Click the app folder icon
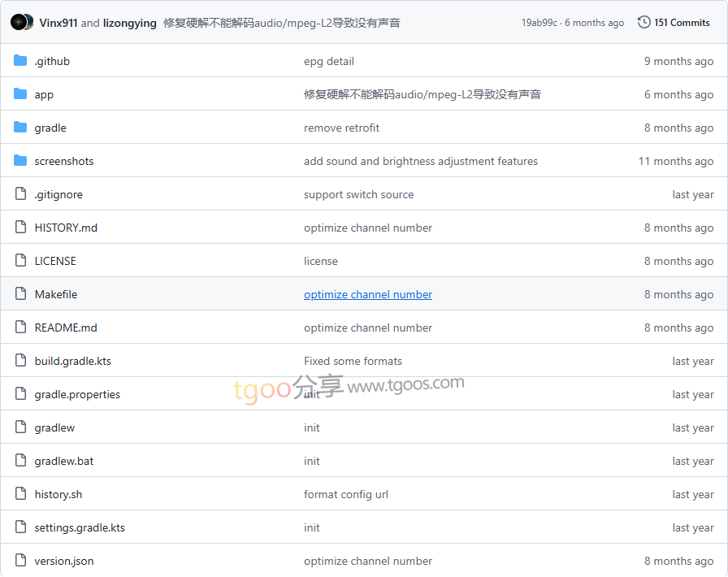This screenshot has height=577, width=728. [x=20, y=94]
